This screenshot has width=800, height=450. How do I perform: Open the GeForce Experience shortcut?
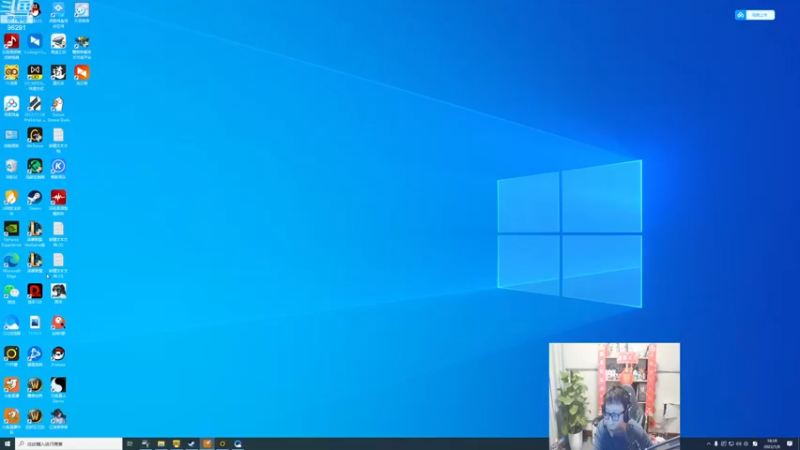(x=11, y=229)
